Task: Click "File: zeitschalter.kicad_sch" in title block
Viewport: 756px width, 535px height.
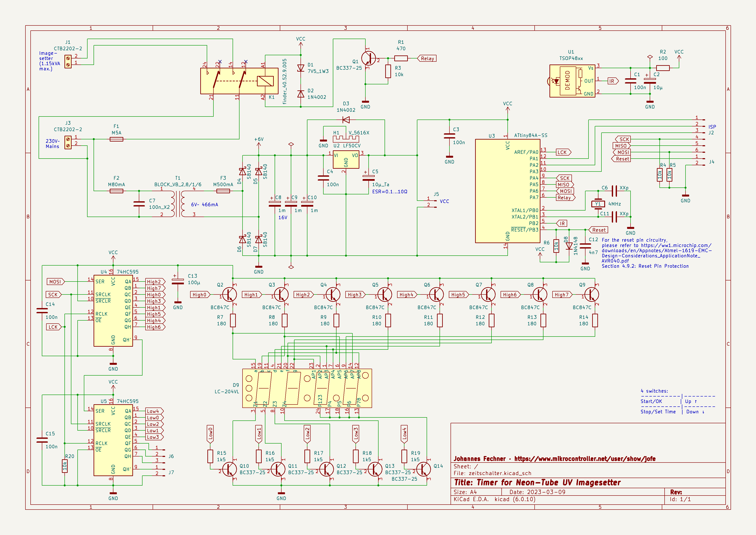Action: click(x=493, y=473)
